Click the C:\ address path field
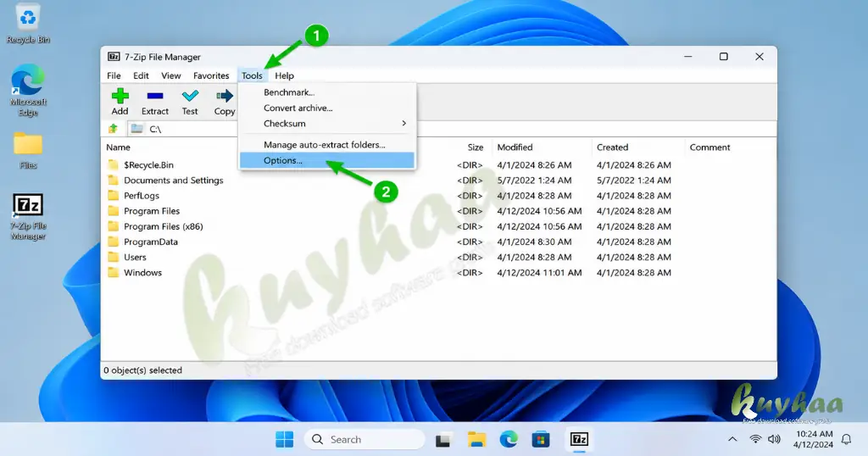The image size is (868, 456). click(x=451, y=129)
